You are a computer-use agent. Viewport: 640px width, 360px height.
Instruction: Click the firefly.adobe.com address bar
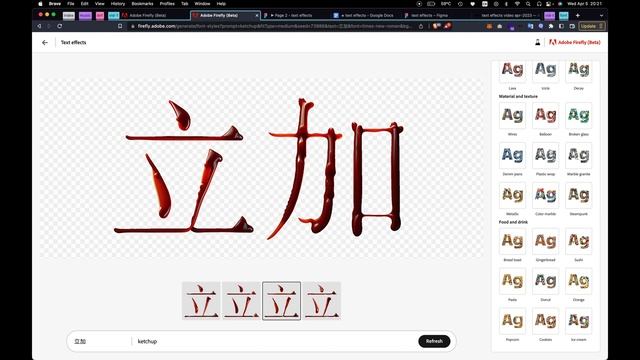(273, 26)
